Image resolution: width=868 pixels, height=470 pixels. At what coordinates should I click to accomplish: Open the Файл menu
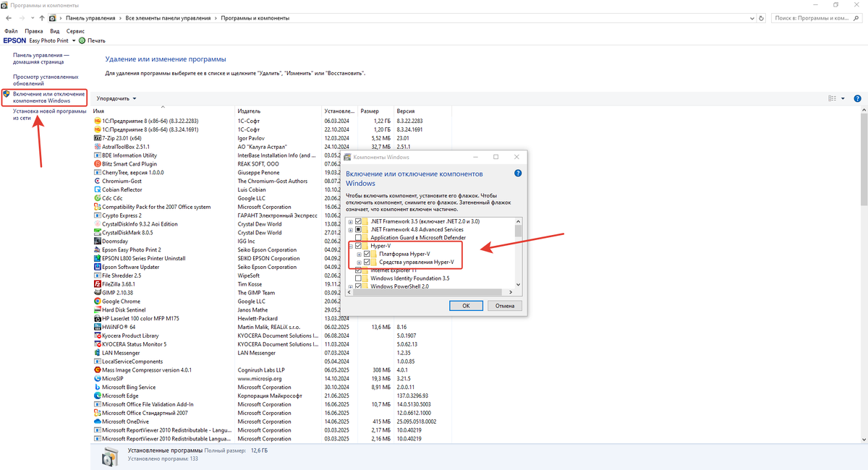coord(12,30)
